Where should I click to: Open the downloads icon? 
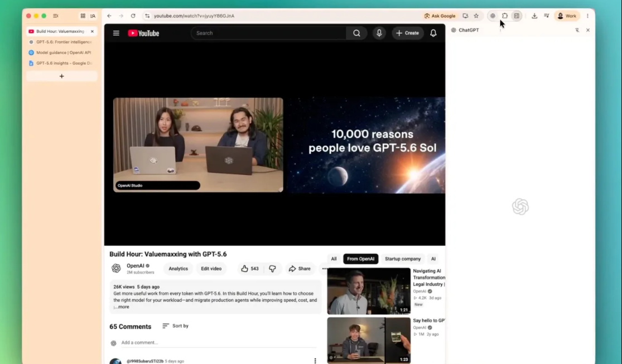(534, 16)
